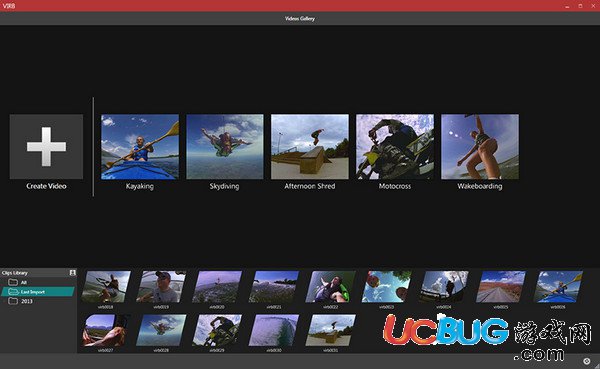The image size is (600, 369).
Task: Click the Create Video label
Action: (x=46, y=186)
